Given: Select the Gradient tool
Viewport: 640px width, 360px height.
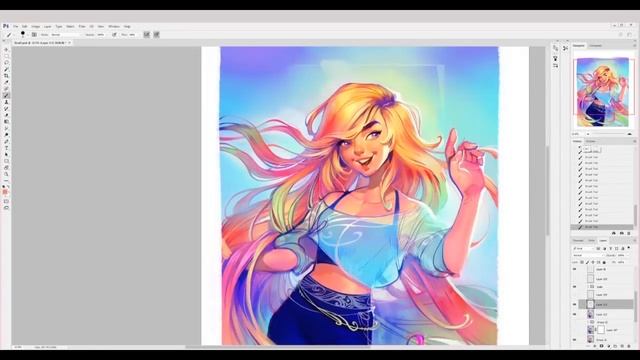Looking at the screenshot, I should (6, 122).
